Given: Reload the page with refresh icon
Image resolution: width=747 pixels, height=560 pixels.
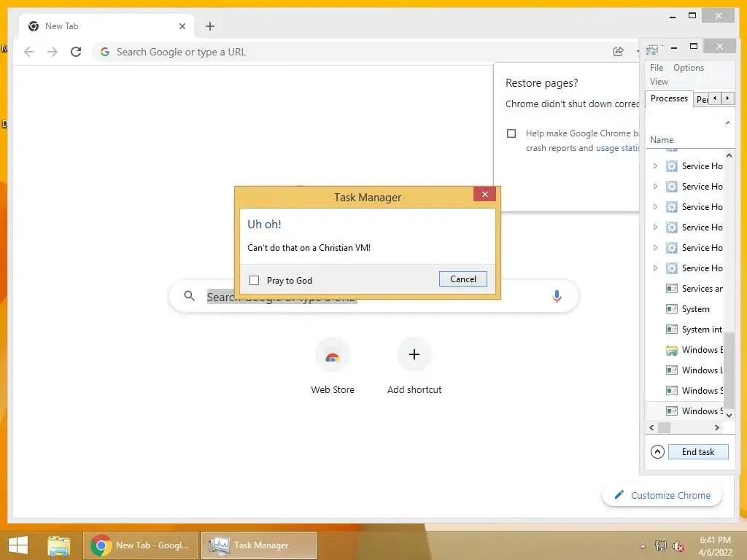Looking at the screenshot, I should (x=76, y=52).
